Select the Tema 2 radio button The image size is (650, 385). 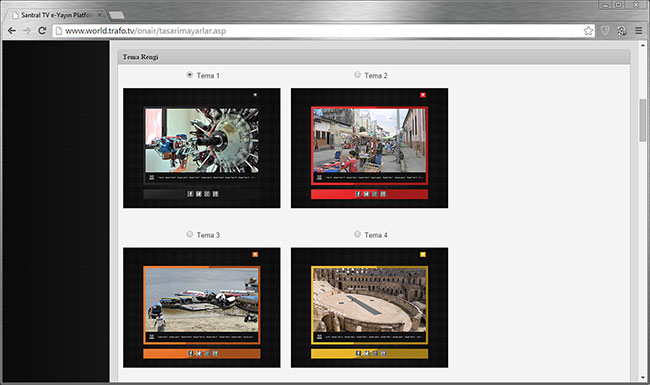coord(357,75)
